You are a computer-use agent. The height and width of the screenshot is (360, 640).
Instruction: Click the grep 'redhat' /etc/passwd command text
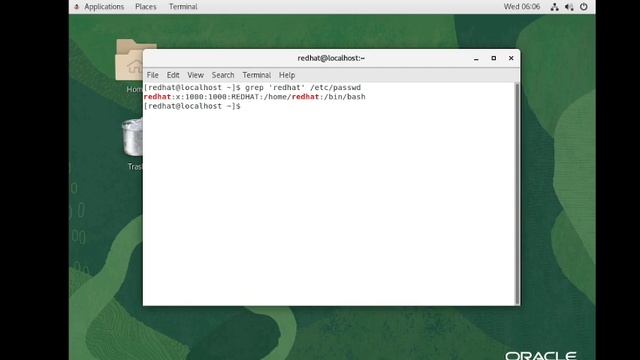point(303,87)
